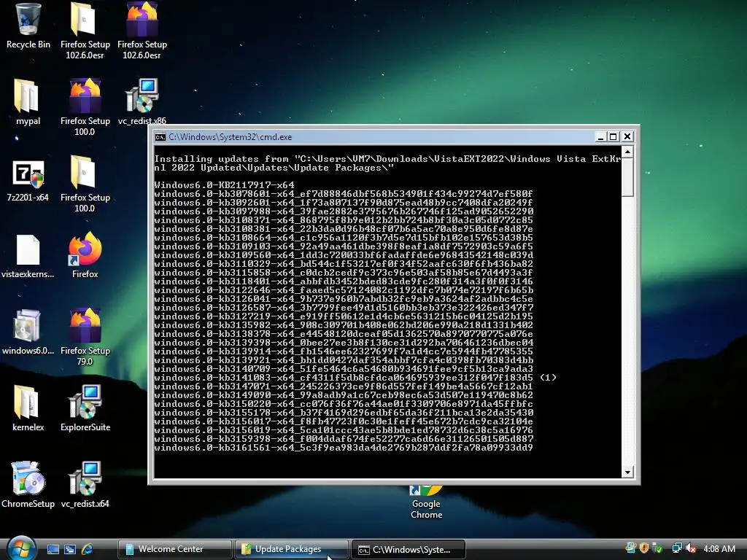This screenshot has height=560, width=747.
Task: Click the windows6.0-kb3110329-x64 line
Action: pyautogui.click(x=343, y=264)
